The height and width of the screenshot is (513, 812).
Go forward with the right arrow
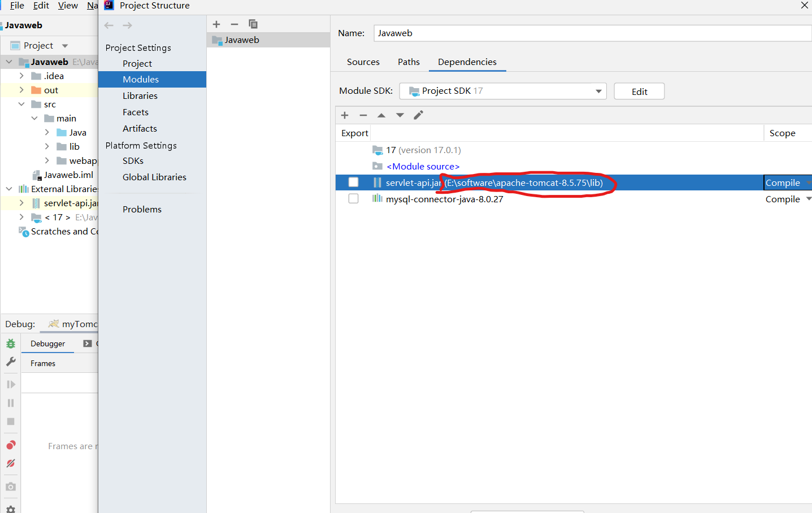click(x=128, y=25)
